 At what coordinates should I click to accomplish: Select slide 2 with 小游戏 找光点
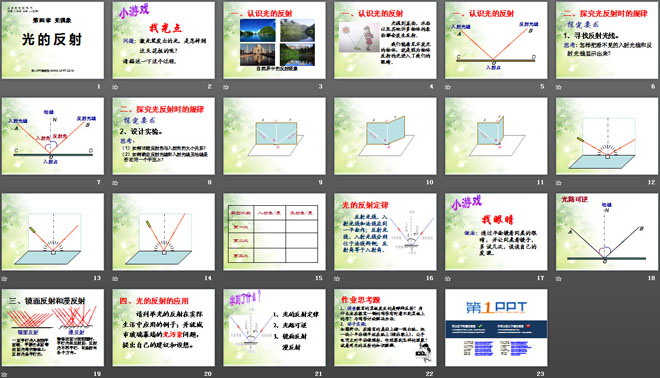(x=163, y=40)
